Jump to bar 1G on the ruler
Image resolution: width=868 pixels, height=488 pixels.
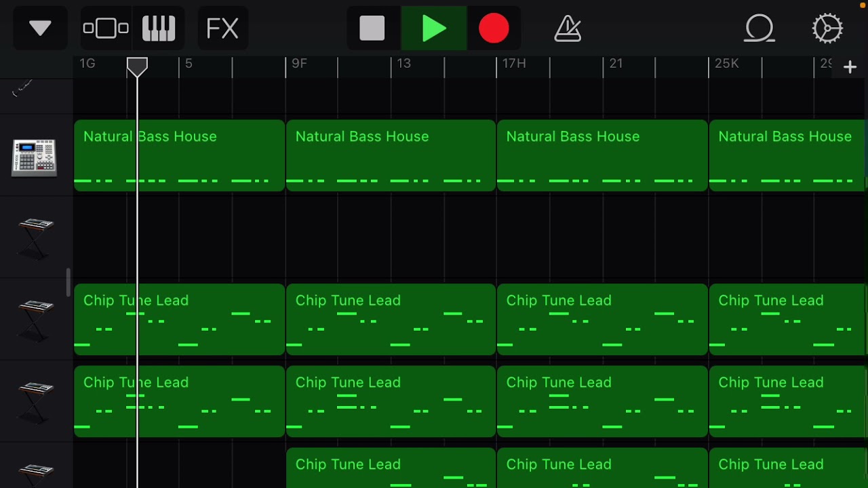point(87,63)
